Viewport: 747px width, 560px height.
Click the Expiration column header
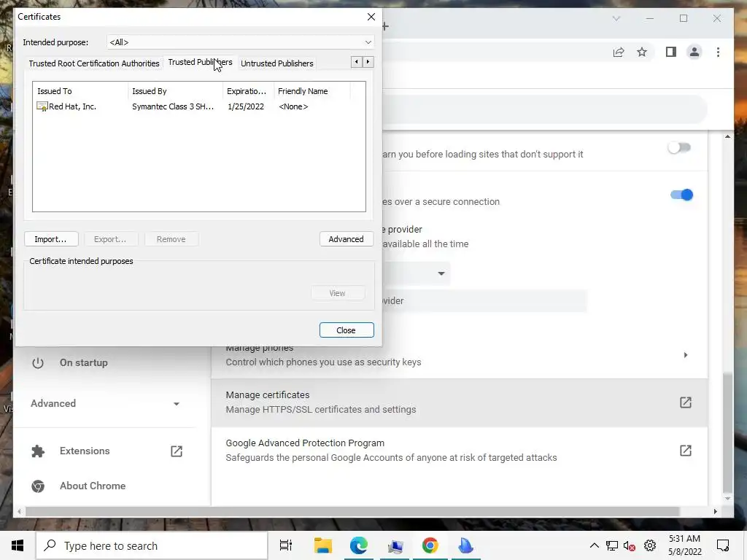click(248, 91)
